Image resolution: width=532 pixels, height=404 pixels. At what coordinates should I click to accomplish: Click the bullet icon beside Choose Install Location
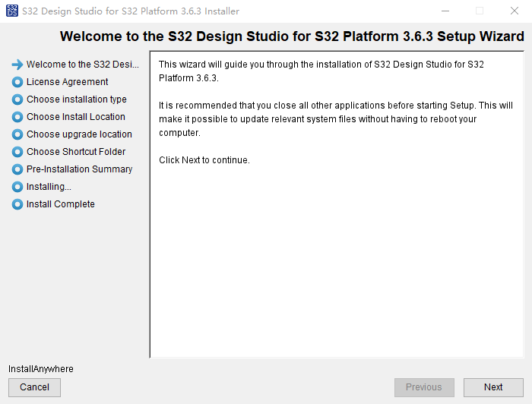tap(17, 117)
